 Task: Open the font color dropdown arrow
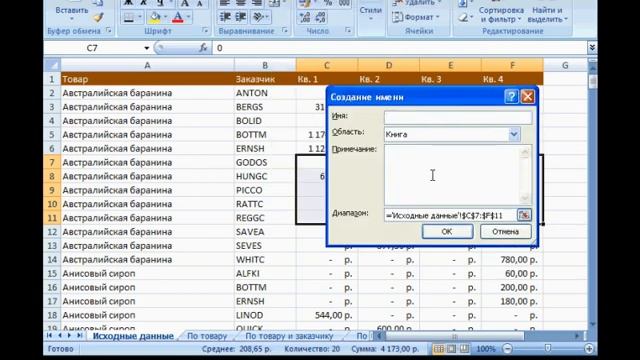(x=189, y=18)
